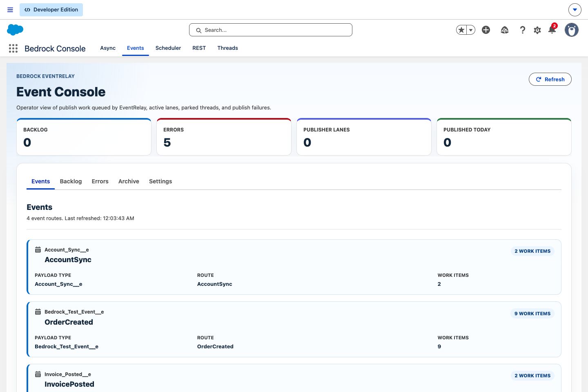Viewport: 588px width, 392px height.
Task: Click the Event Console page heading
Action: click(x=61, y=92)
